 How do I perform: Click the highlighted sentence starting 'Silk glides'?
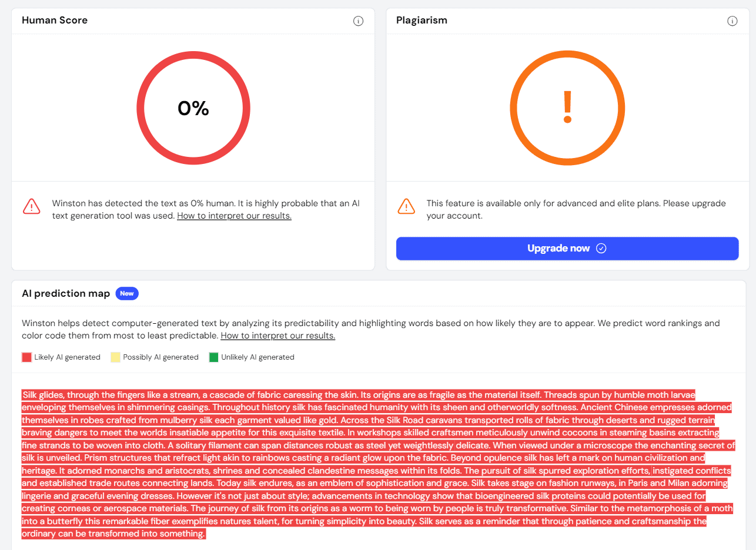pos(190,395)
